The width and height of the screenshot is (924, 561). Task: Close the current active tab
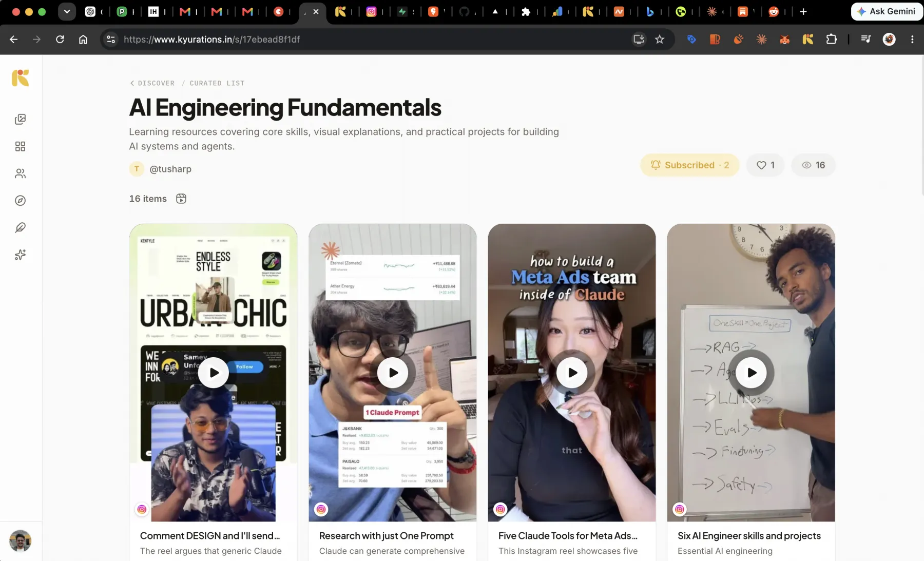(x=316, y=11)
